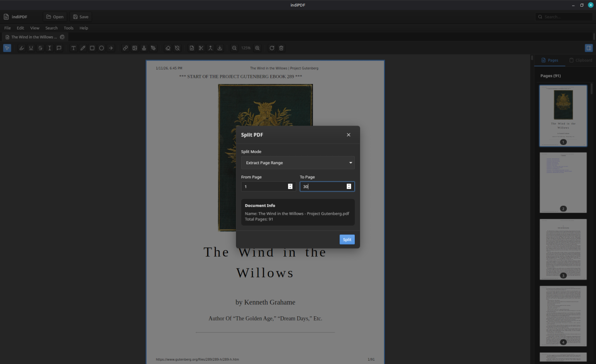Switch to the Pages sidebar tab

pos(550,60)
